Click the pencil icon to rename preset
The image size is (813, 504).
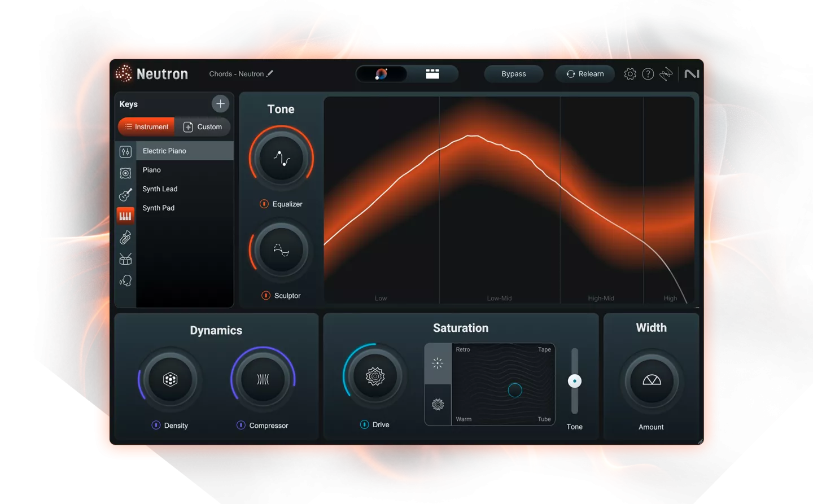[x=270, y=73]
